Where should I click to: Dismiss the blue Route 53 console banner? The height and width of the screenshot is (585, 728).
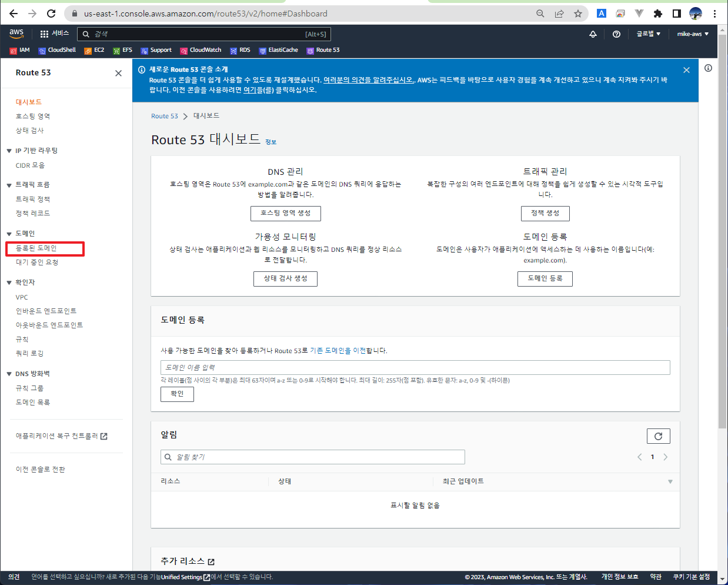[686, 70]
